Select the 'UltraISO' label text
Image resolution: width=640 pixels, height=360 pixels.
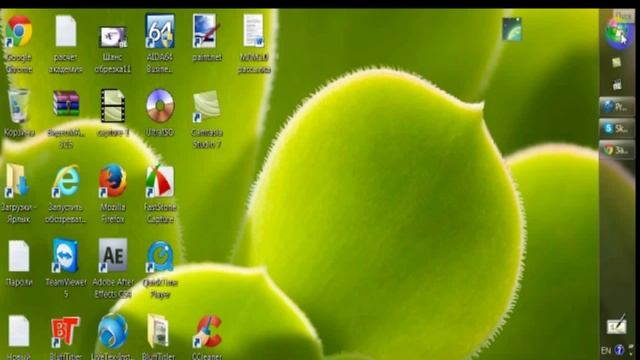pyautogui.click(x=160, y=133)
